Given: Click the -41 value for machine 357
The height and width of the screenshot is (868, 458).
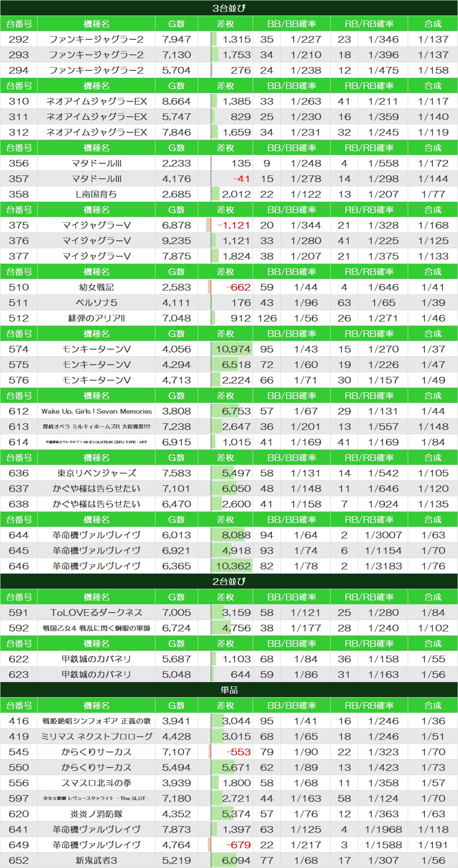Looking at the screenshot, I should click(241, 179).
